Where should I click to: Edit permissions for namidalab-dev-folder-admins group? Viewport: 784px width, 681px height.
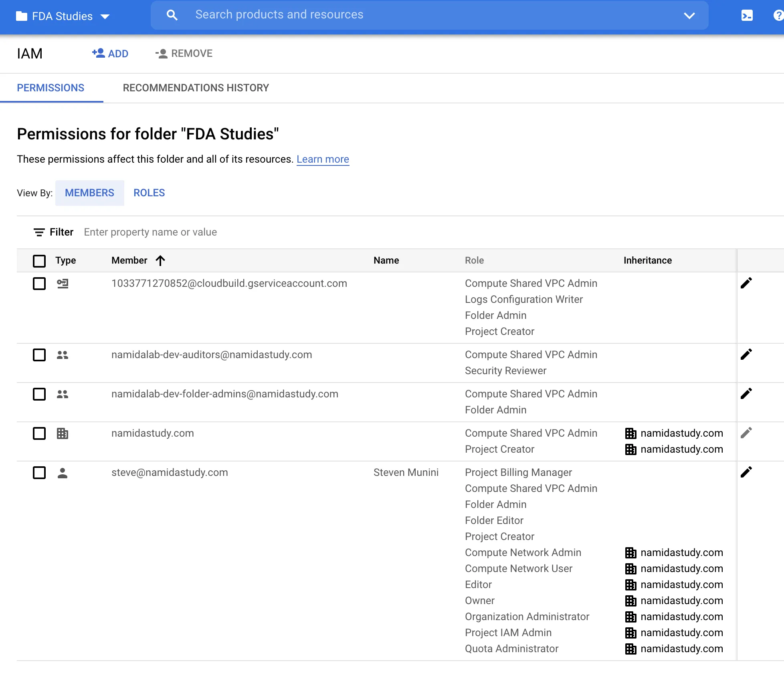click(746, 394)
